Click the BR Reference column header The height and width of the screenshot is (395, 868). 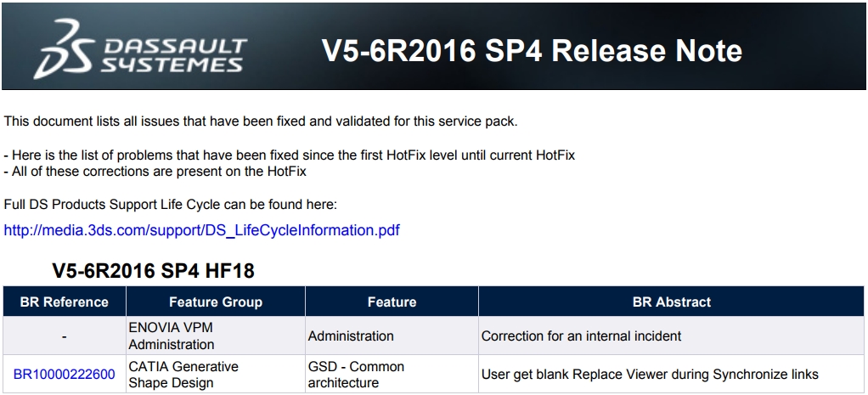65,302
